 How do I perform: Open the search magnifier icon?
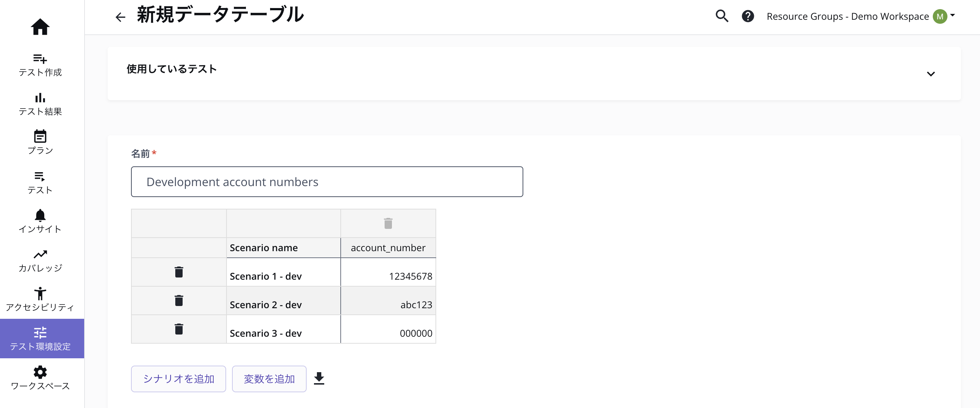[722, 16]
